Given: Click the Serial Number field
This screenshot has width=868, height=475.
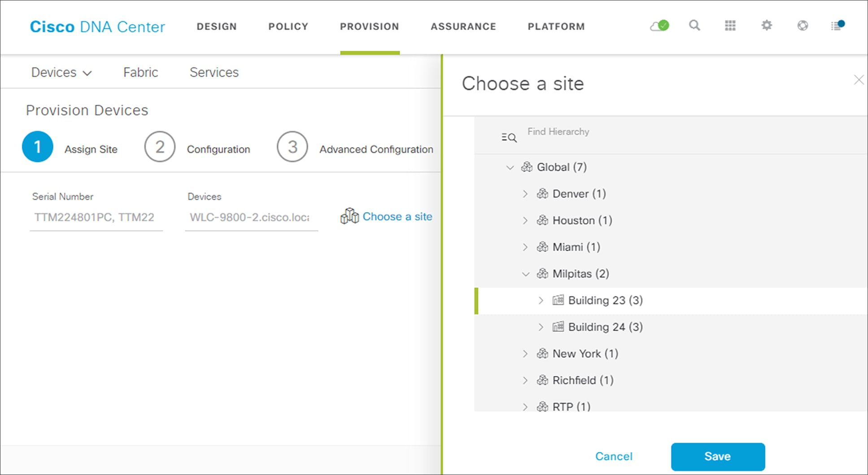Looking at the screenshot, I should point(96,218).
